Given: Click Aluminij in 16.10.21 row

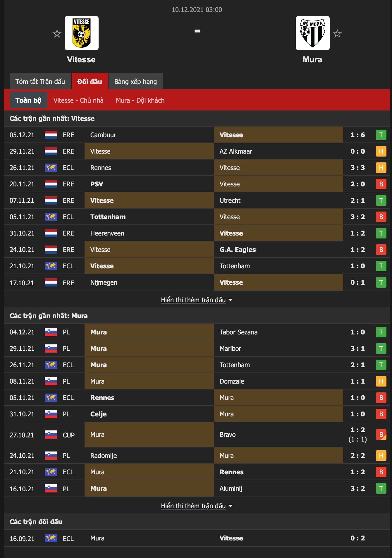Looking at the screenshot, I should pyautogui.click(x=231, y=488).
